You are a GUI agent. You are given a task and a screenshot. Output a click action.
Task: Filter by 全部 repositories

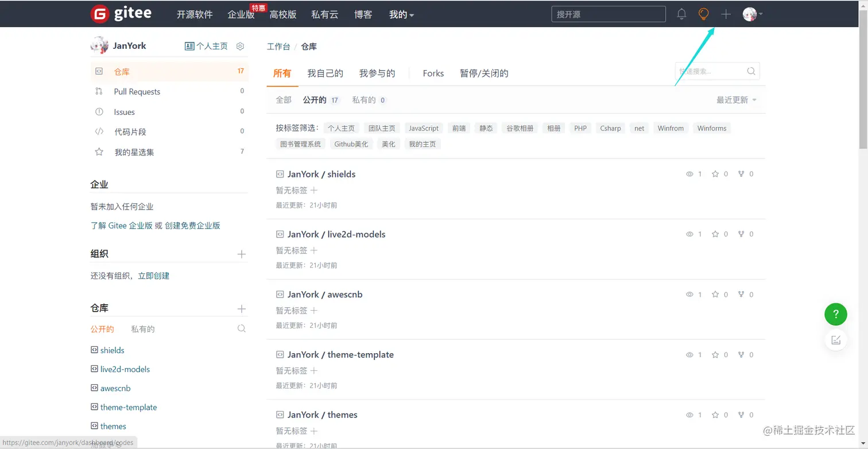(284, 100)
